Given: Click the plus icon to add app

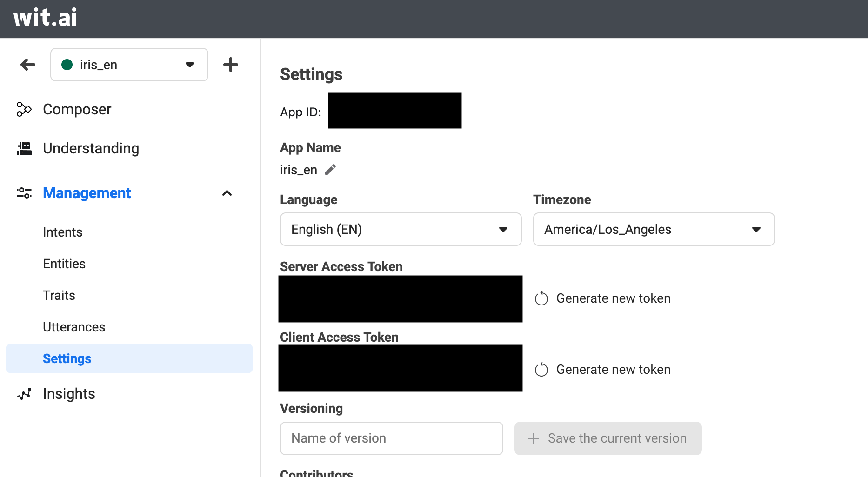Looking at the screenshot, I should click(x=230, y=65).
